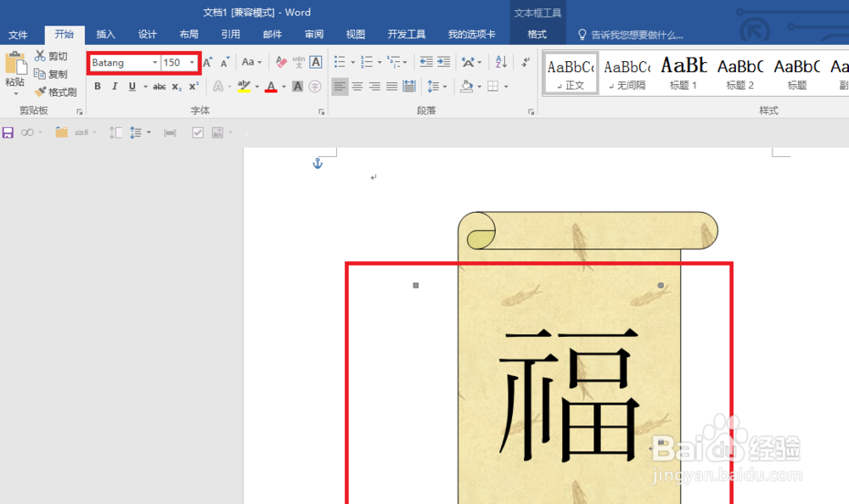Open the File (文件) tab

click(x=18, y=35)
